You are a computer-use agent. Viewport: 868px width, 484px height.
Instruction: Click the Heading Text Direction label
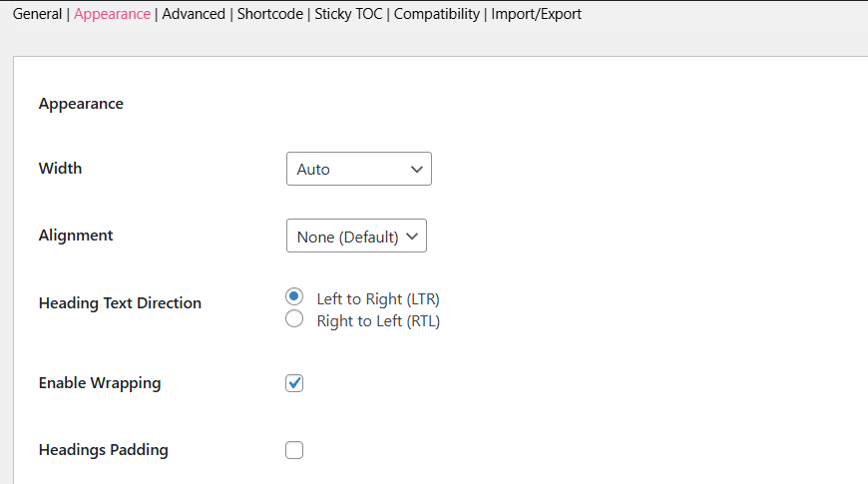120,303
